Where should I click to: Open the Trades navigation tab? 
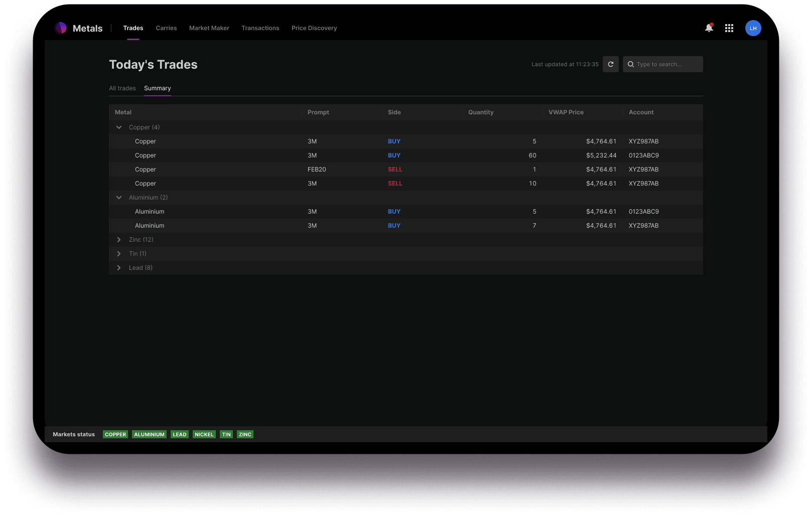[x=133, y=28]
